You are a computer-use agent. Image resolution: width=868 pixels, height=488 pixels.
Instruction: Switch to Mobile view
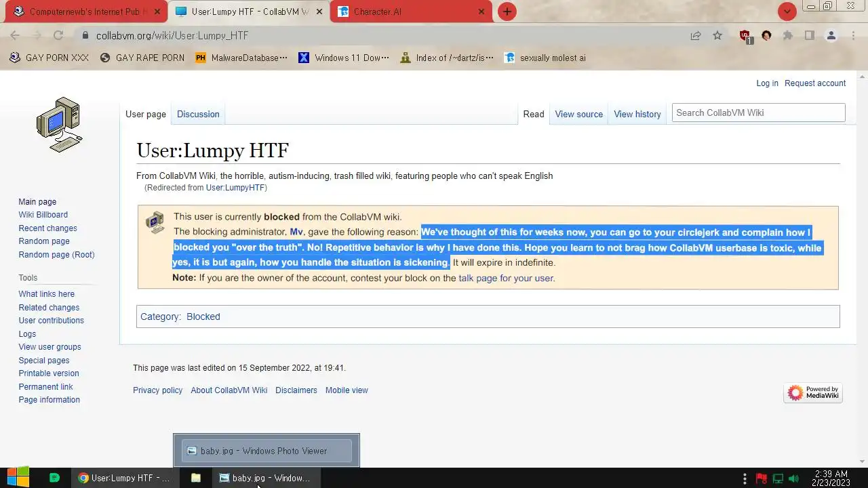(x=347, y=390)
